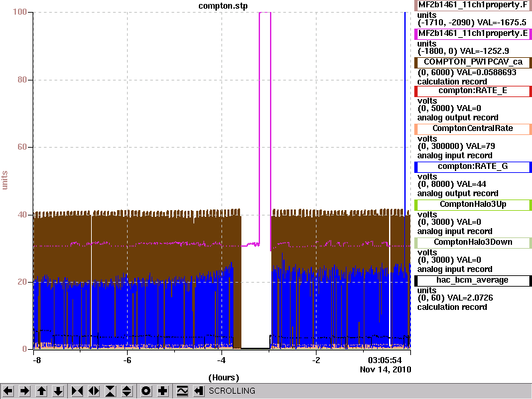This screenshot has width=532, height=399.
Task: Expand time axis with outward diamond icon
Action: (x=94, y=391)
